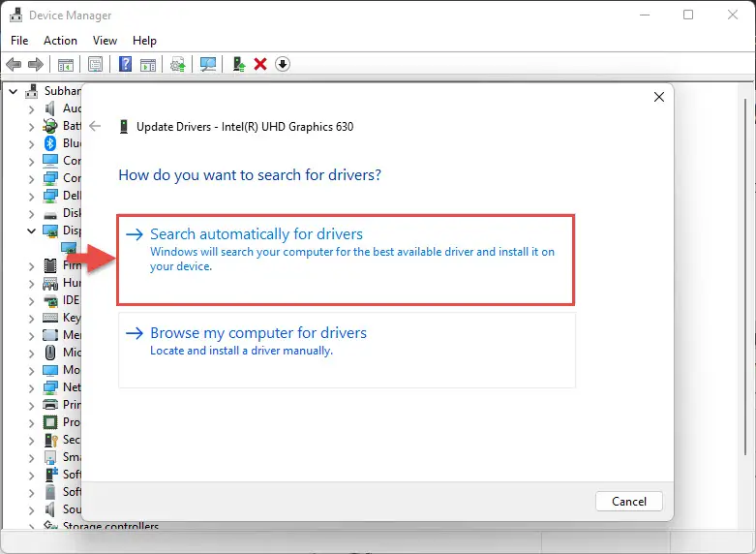Viewport: 756px width, 554px height.
Task: Click the red X Uninstall device icon
Action: tap(259, 64)
